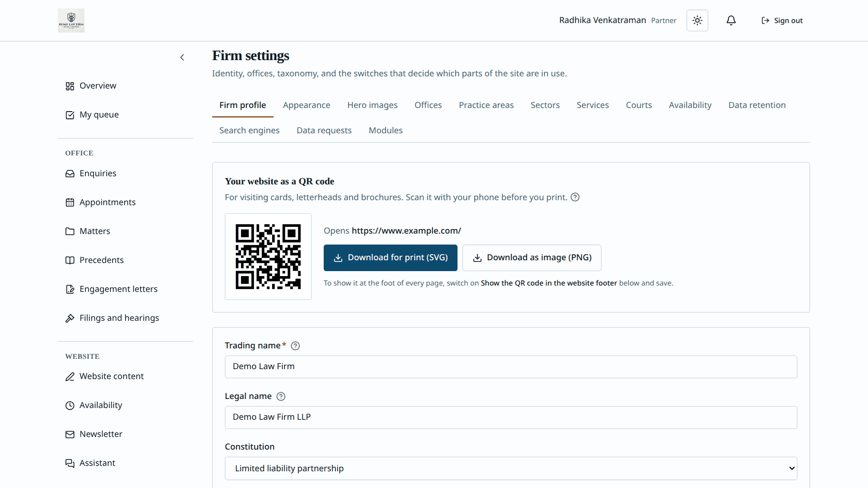
Task: Open the Enquiries page
Action: (125, 174)
